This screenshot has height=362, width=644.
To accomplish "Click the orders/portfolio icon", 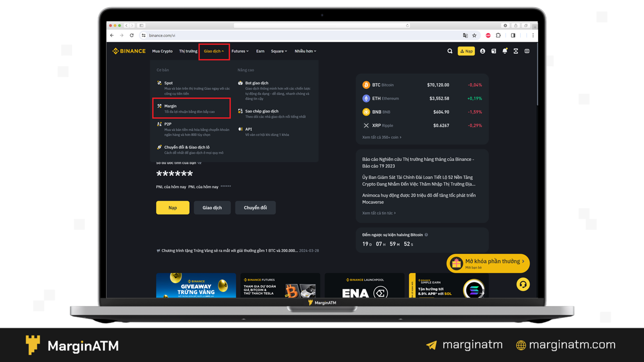I will click(494, 51).
